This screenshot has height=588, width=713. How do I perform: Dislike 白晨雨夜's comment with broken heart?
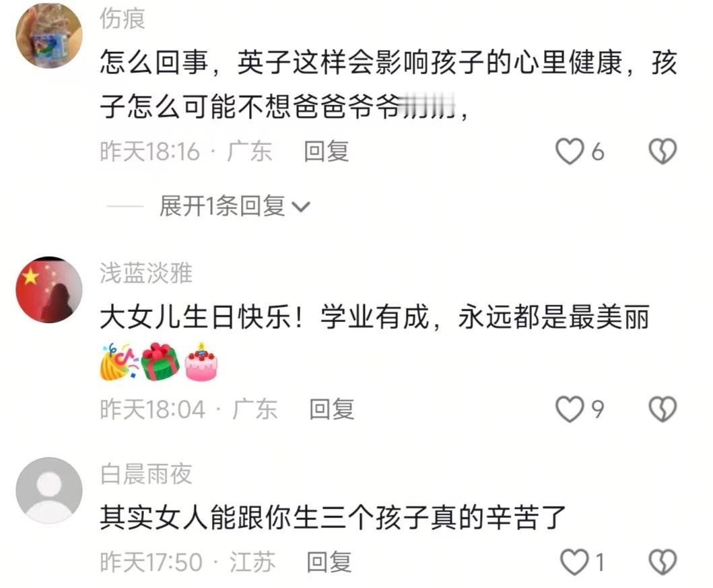(x=663, y=562)
